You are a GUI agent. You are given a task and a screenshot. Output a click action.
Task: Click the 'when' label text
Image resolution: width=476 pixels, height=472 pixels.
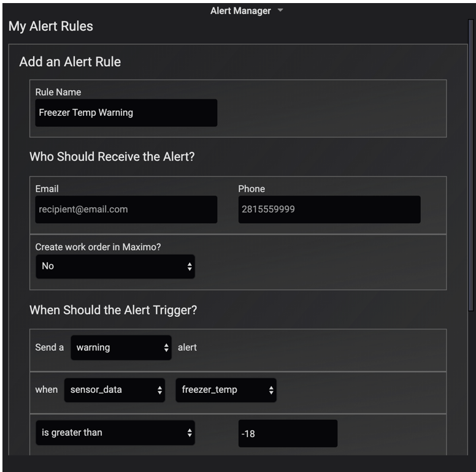click(x=47, y=390)
